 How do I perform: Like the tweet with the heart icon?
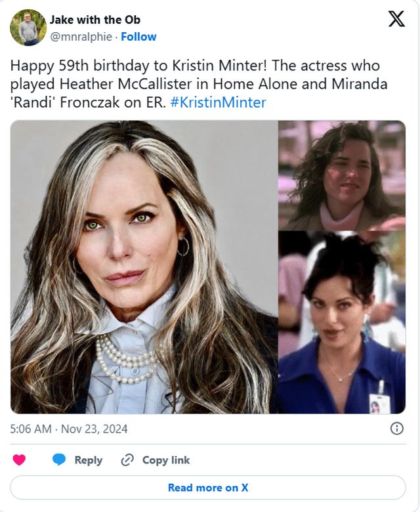pyautogui.click(x=19, y=460)
